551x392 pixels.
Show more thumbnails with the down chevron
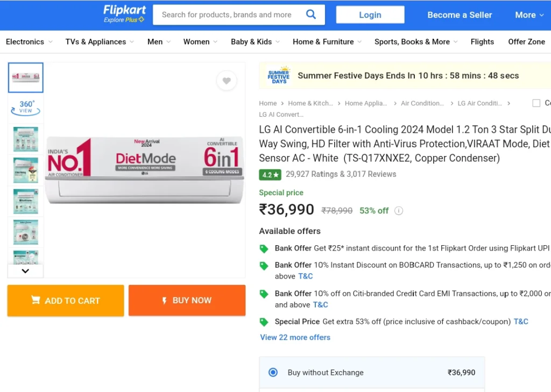click(x=25, y=271)
